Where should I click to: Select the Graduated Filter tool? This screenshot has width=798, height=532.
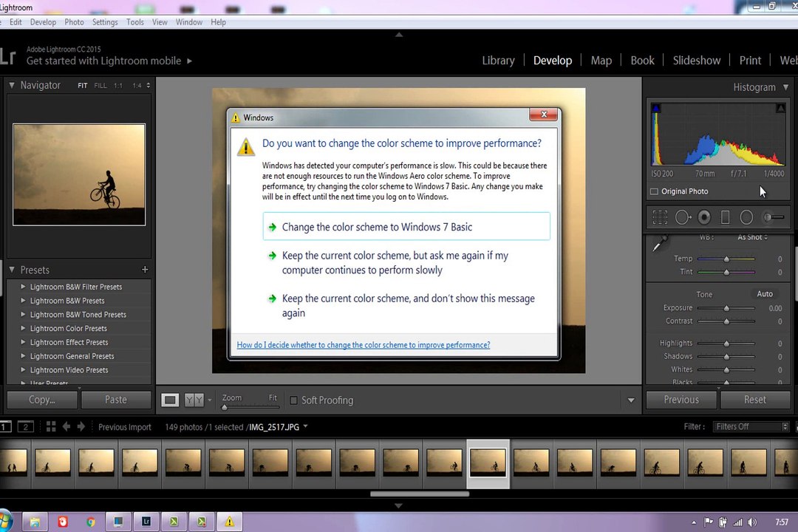click(x=726, y=217)
